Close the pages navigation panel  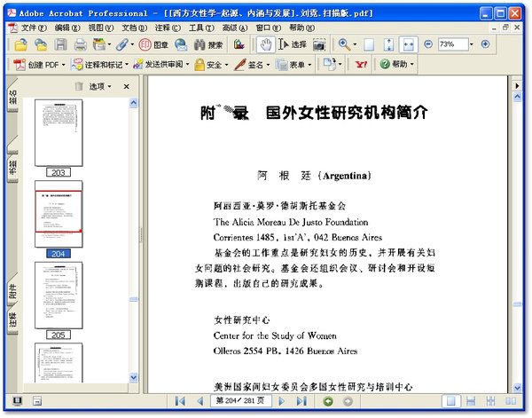point(126,87)
